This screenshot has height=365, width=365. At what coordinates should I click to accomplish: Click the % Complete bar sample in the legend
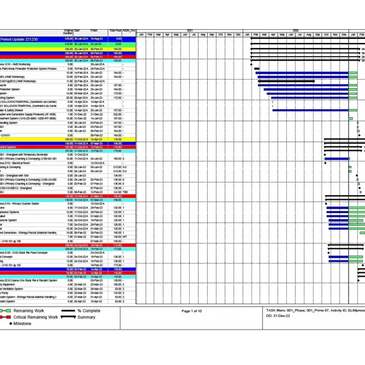[68, 311]
